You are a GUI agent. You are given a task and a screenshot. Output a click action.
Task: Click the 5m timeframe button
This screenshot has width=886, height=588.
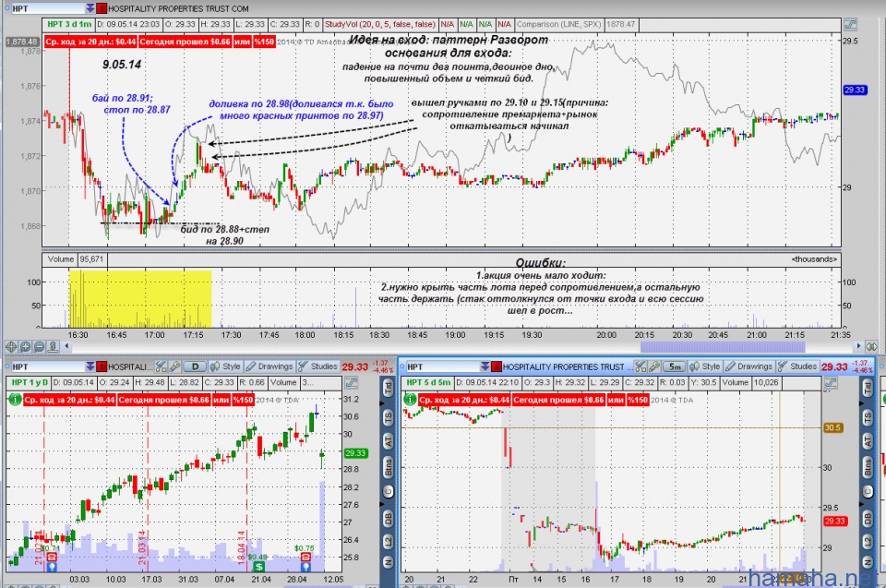pyautogui.click(x=675, y=366)
